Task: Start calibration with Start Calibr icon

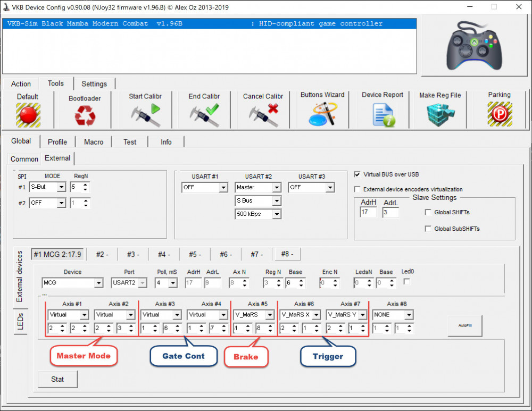Action: click(145, 114)
